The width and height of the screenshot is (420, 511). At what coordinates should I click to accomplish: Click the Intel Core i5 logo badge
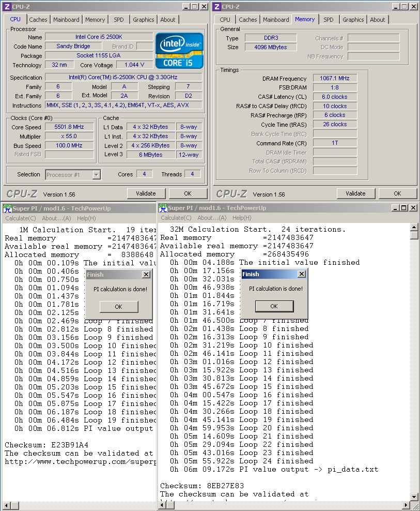click(179, 51)
